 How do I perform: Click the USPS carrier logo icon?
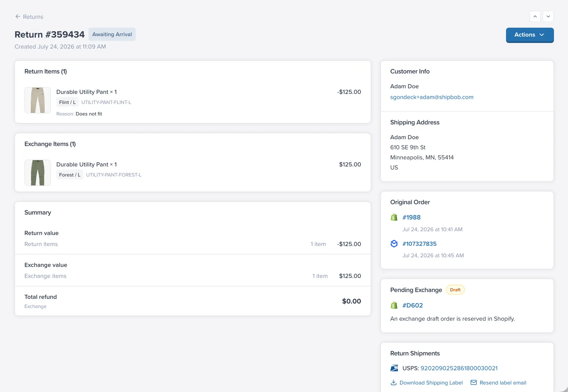394,368
